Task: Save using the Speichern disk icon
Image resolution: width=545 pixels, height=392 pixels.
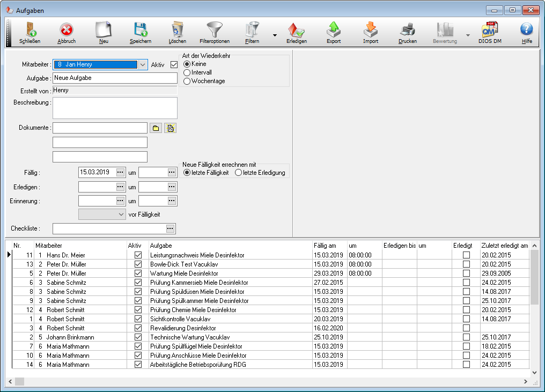Action: click(x=140, y=30)
